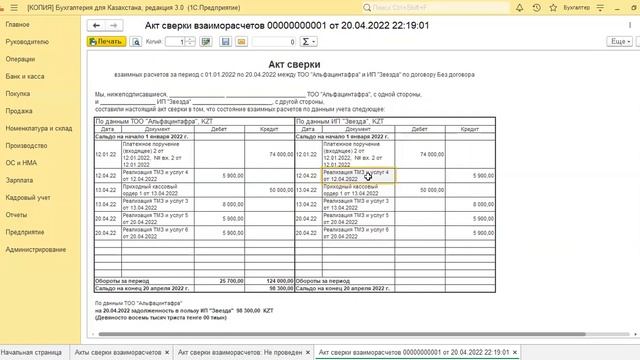
Task: Open the main menu hamburger icon
Action: 14,7
